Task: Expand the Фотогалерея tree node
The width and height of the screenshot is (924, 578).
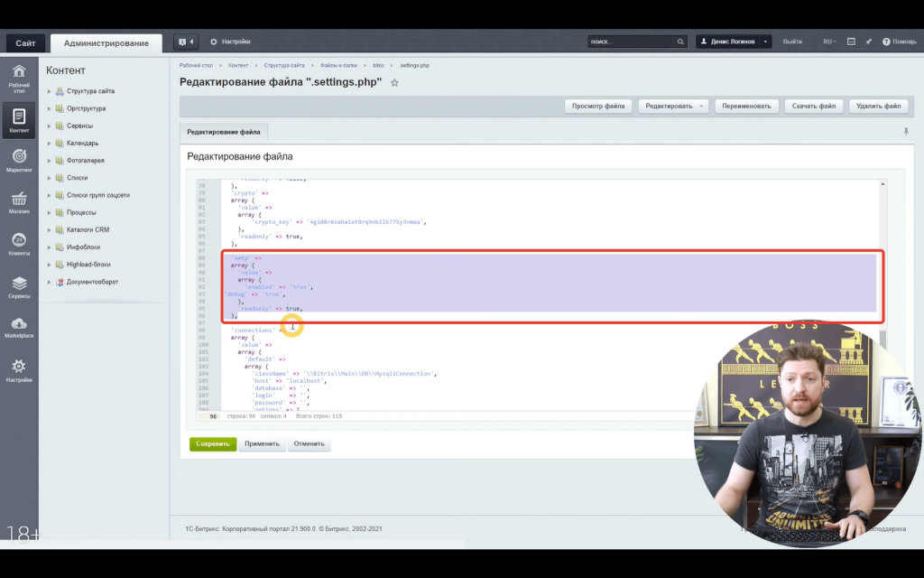Action: click(49, 161)
